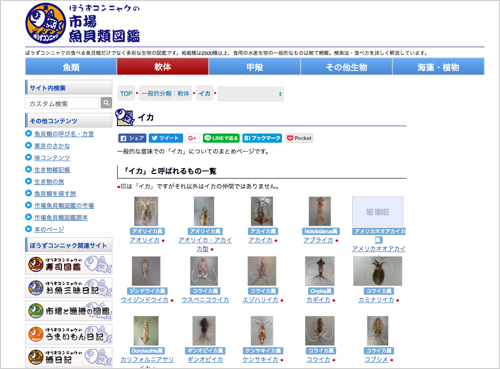Tweet the page with the ツイート button
The image size is (500, 369).
tap(166, 138)
